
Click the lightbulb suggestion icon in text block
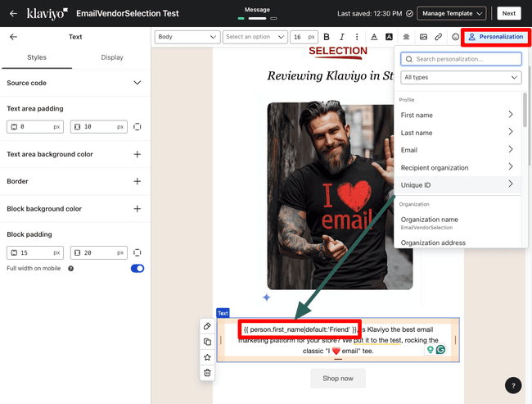pyautogui.click(x=430, y=349)
